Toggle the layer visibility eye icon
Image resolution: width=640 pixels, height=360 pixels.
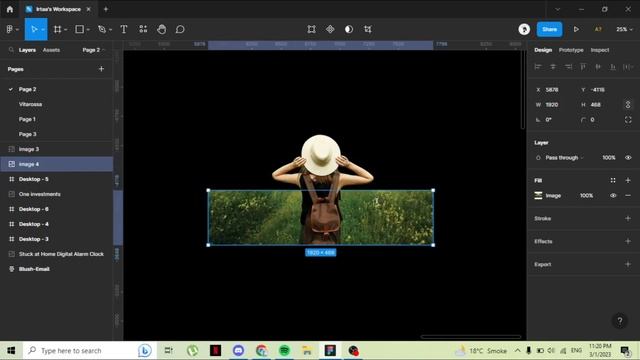pos(628,158)
